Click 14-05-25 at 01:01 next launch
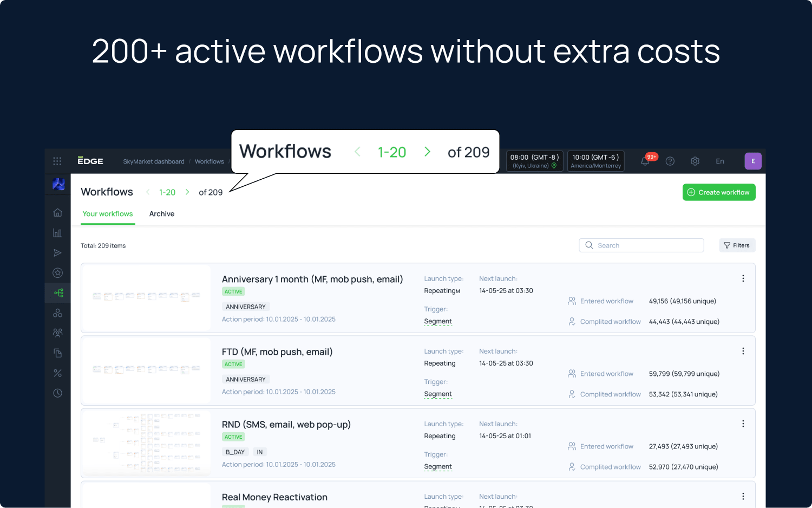The height and width of the screenshot is (508, 812). [505, 436]
